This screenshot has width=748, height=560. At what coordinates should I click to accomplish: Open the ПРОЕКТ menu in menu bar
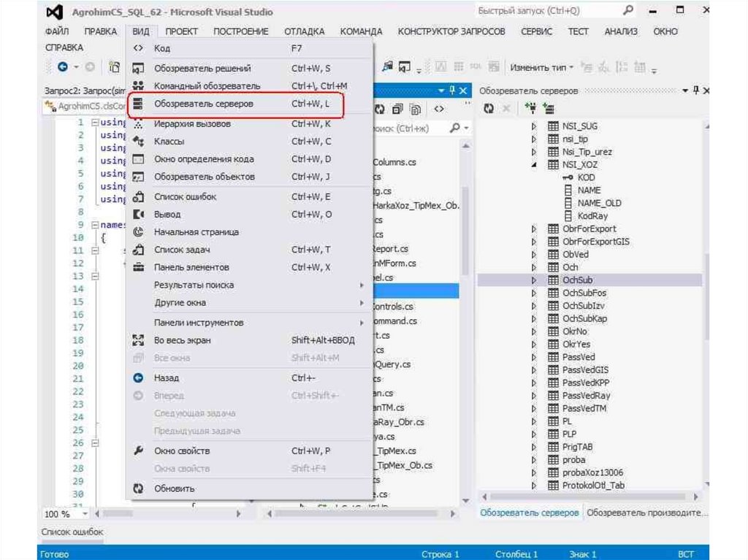(181, 31)
